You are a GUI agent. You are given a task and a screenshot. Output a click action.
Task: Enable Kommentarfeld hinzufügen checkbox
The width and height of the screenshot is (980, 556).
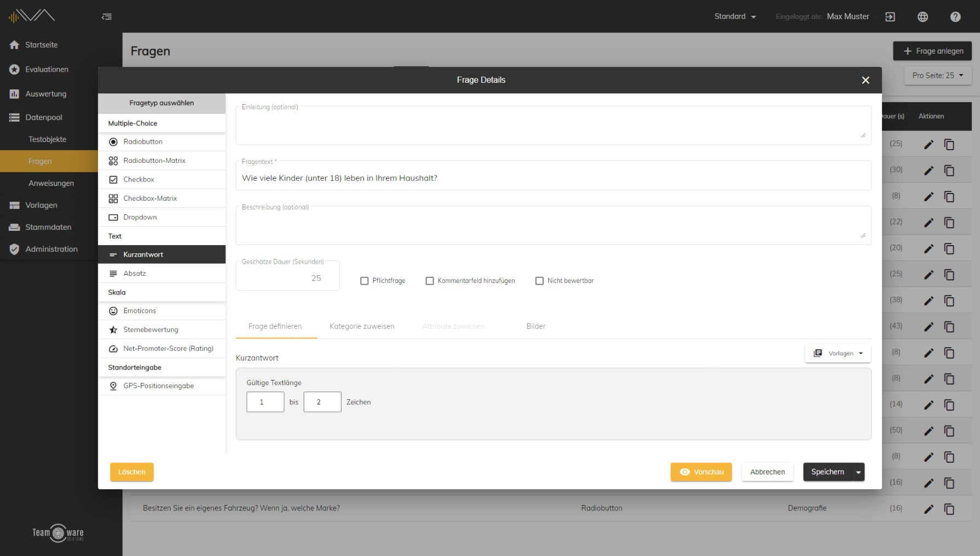click(x=430, y=281)
